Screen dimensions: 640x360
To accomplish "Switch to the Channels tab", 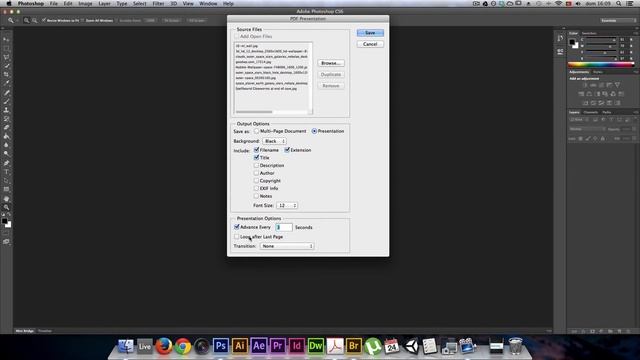I will point(591,112).
